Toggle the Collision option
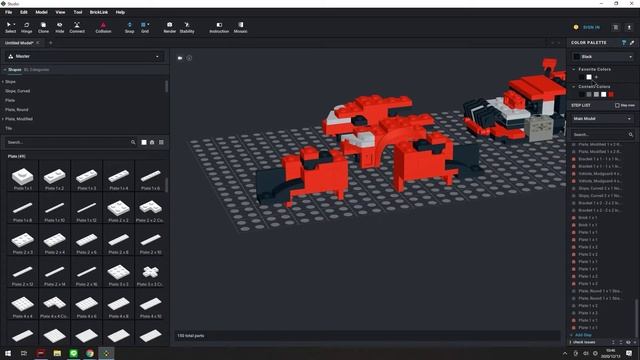The width and height of the screenshot is (640, 360). point(103,27)
